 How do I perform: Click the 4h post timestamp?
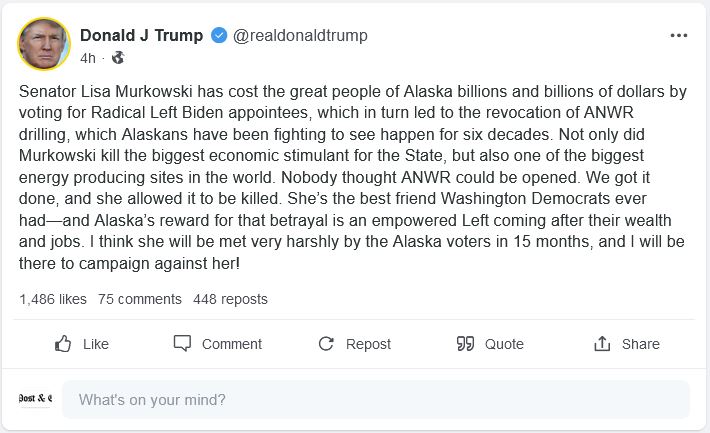click(87, 58)
